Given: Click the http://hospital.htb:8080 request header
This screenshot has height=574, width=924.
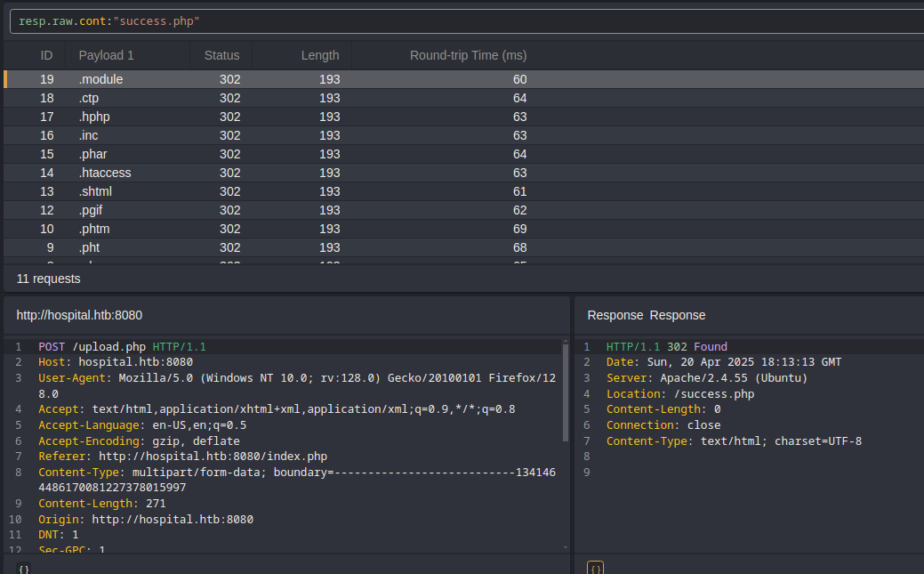Looking at the screenshot, I should [x=79, y=316].
